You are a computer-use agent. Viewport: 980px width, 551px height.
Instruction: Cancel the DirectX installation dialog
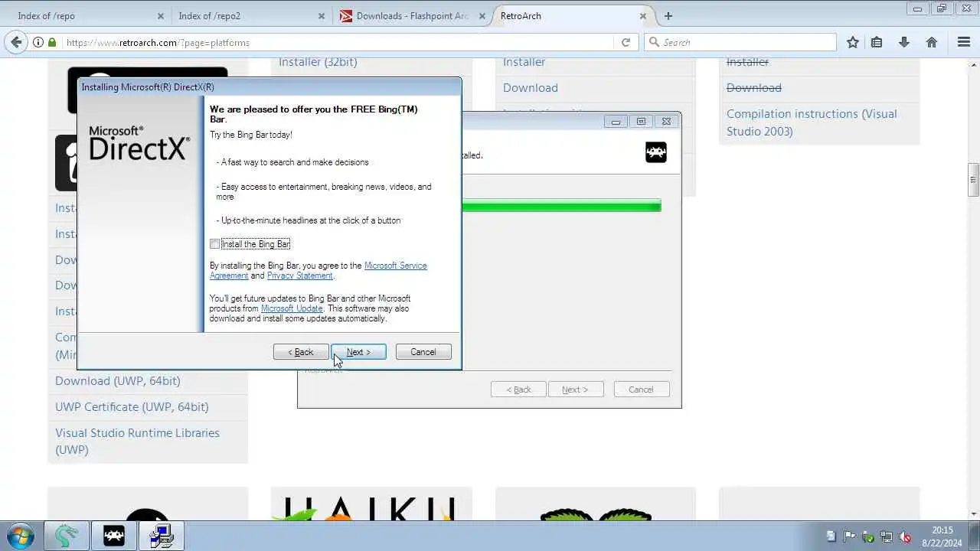tap(423, 352)
